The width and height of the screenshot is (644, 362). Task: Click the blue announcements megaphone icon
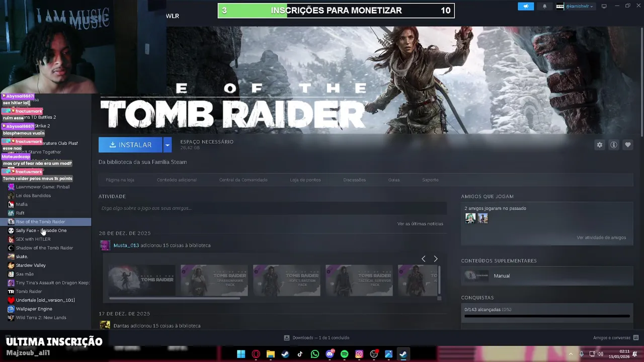[x=526, y=7]
